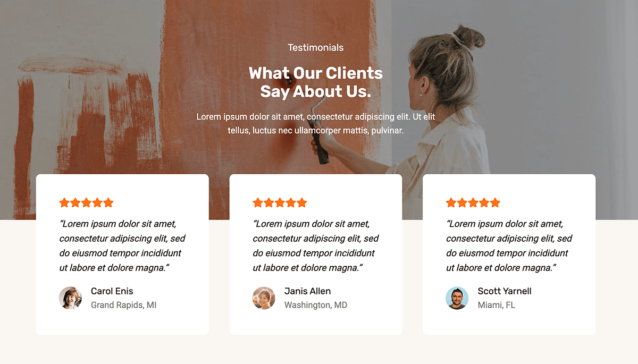This screenshot has height=364, width=638.
Task: Click the heading What Our Clients Say About Us
Action: [316, 82]
